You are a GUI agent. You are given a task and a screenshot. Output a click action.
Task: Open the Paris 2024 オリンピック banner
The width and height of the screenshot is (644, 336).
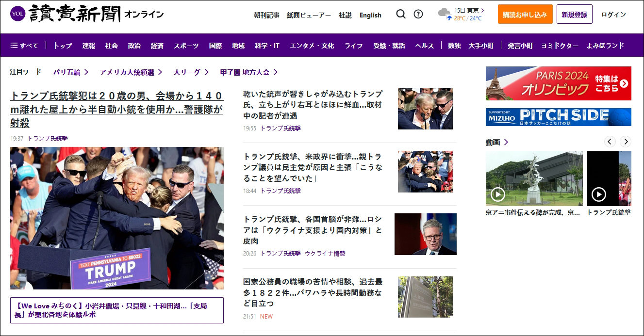[558, 83]
